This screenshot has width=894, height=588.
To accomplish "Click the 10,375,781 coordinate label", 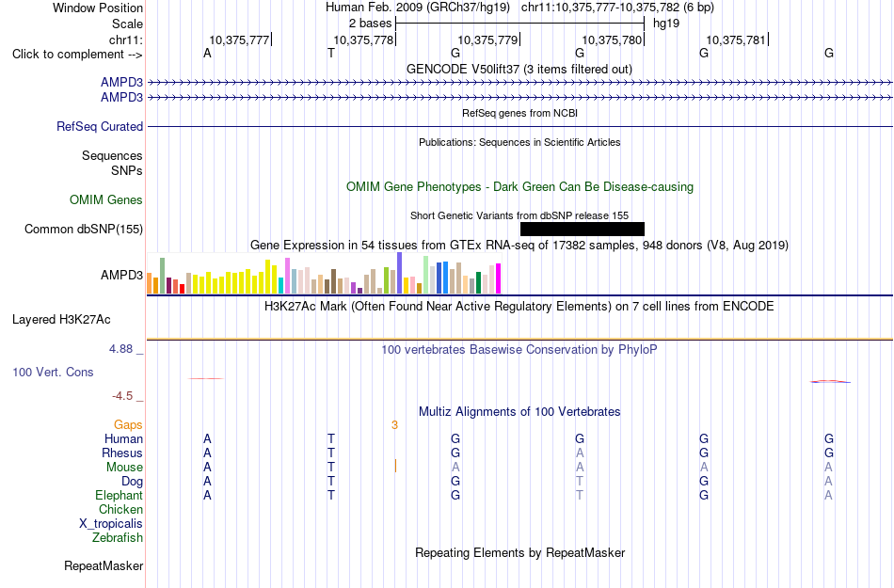I will [x=736, y=40].
